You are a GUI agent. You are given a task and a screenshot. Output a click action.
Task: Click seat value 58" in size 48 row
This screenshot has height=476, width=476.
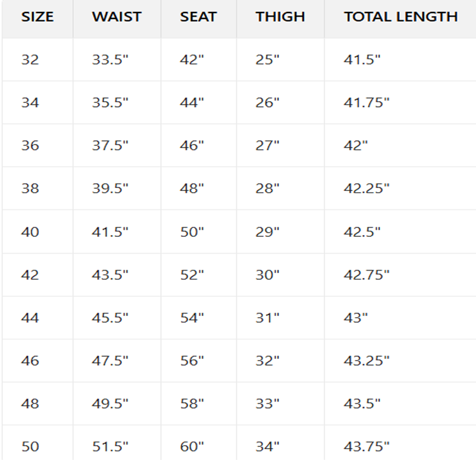[192, 403]
